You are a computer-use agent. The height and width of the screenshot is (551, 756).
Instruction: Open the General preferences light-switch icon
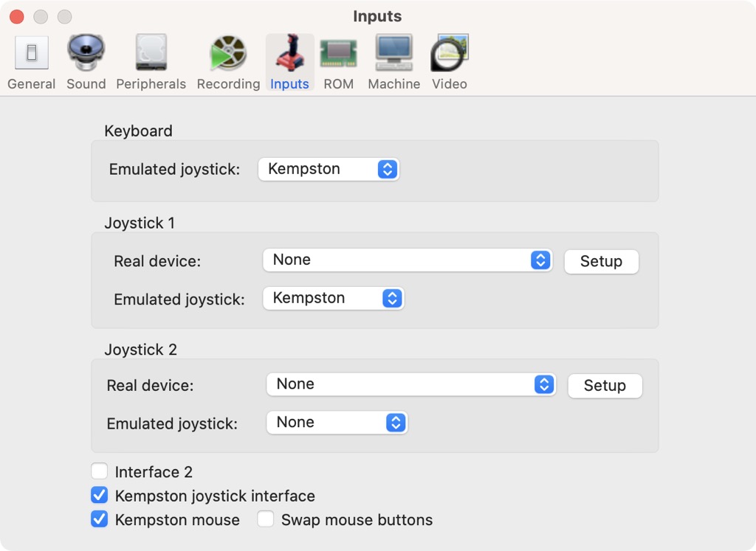click(31, 54)
